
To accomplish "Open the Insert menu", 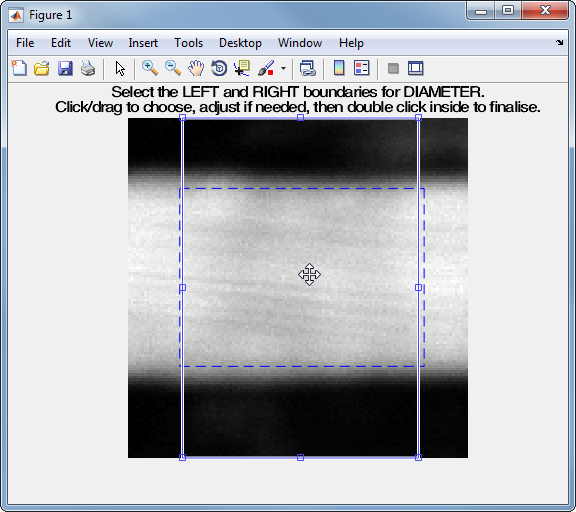I will [x=143, y=43].
